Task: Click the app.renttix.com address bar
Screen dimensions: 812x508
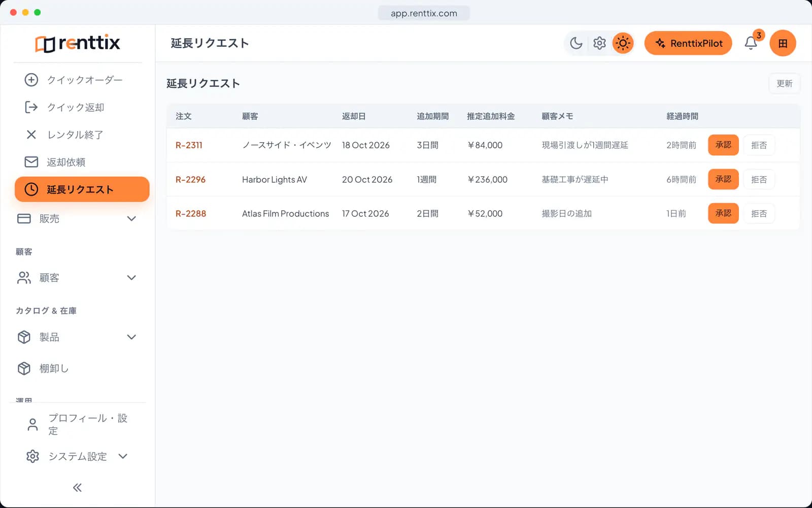Action: (424, 13)
